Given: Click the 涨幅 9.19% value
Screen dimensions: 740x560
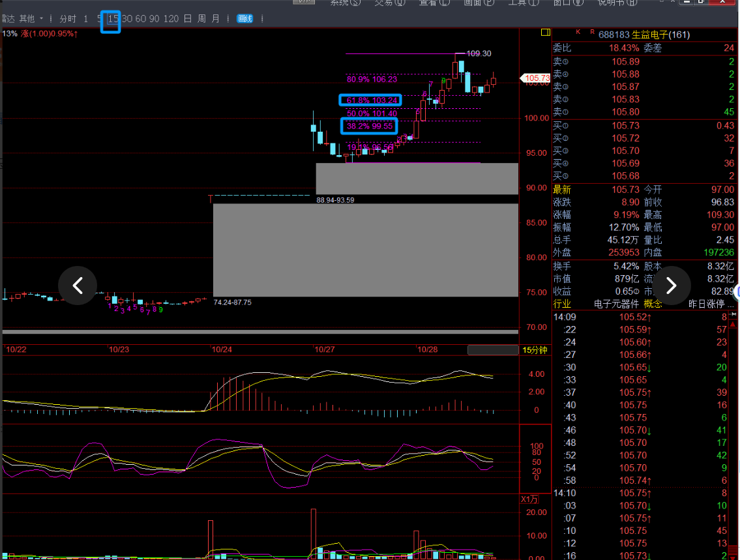Looking at the screenshot, I should [627, 214].
